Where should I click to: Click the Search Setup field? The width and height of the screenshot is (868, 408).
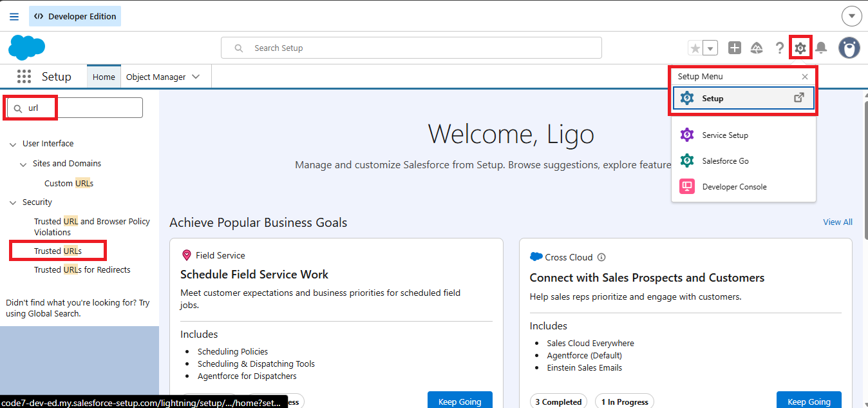click(x=411, y=48)
